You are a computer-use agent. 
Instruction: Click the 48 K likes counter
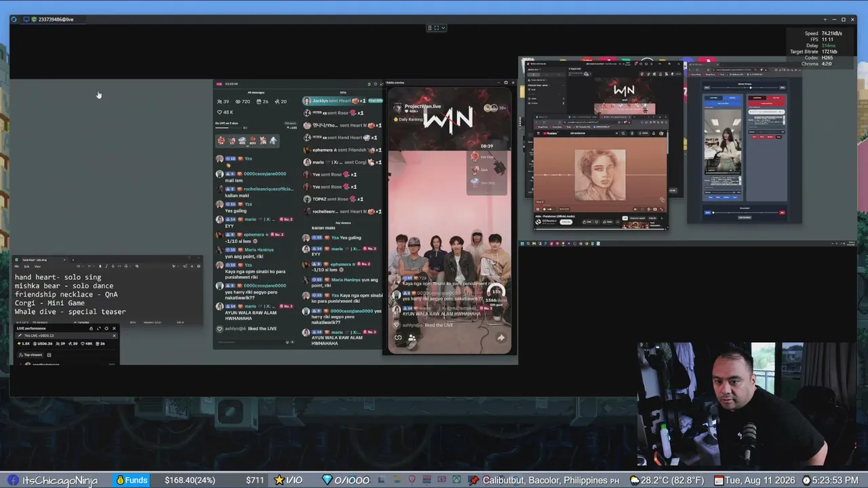coord(225,112)
